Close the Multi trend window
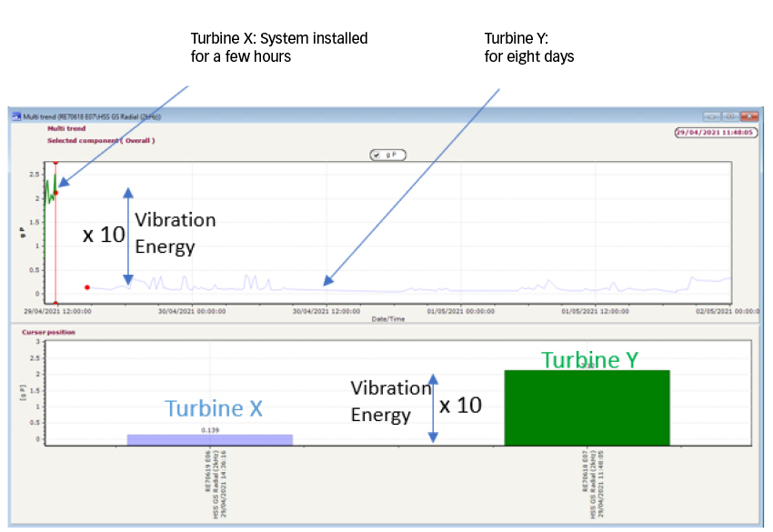The width and height of the screenshot is (773, 532). pyautogui.click(x=748, y=116)
